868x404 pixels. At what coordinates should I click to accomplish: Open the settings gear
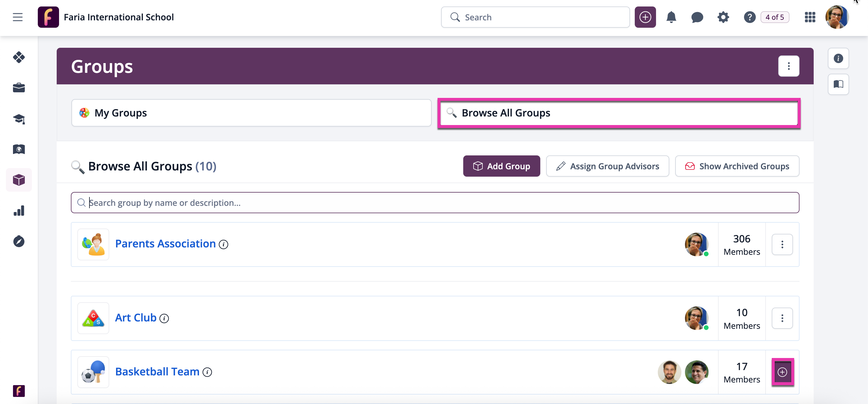tap(723, 17)
